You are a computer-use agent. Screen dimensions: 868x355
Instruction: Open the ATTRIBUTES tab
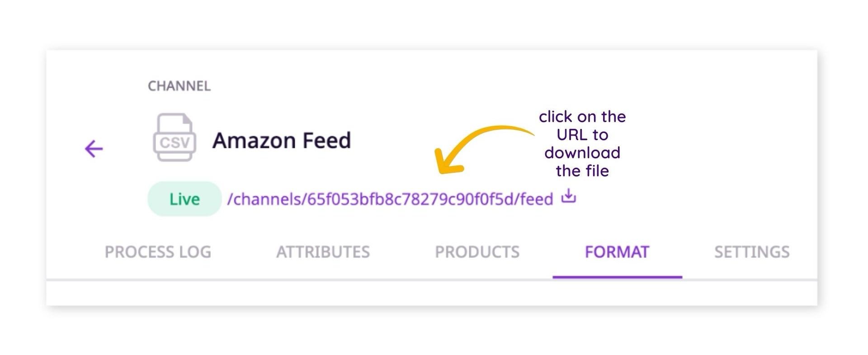323,252
